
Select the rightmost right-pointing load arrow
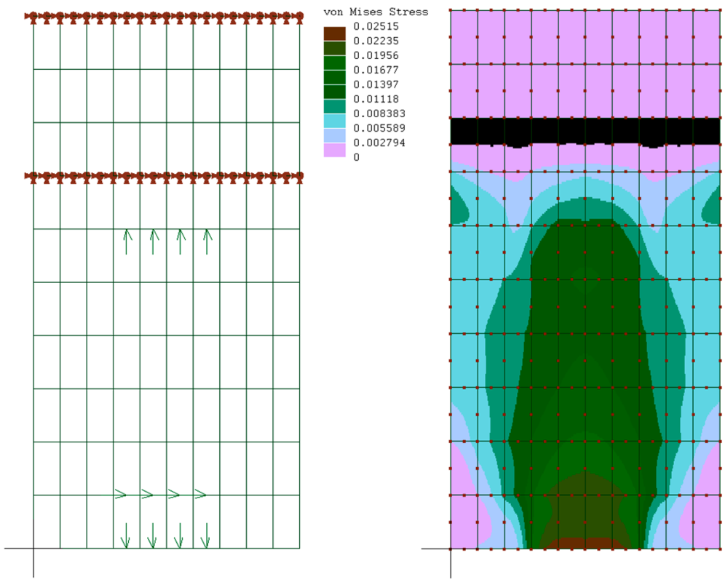199,495
